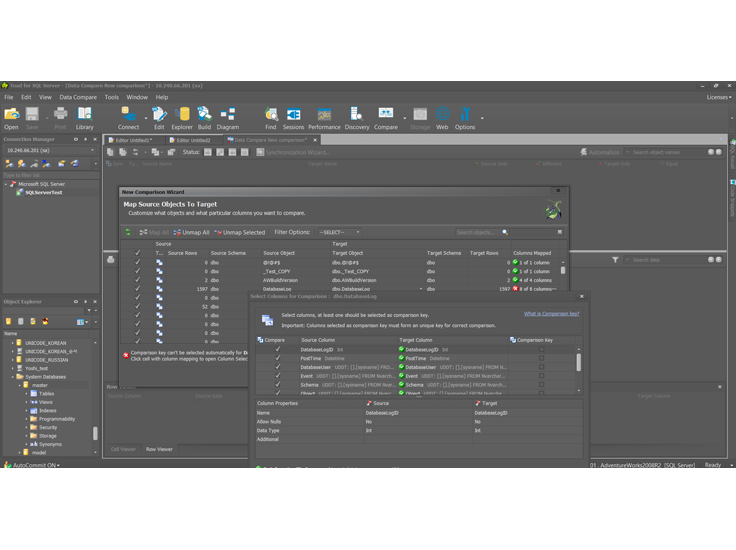Switch to Editor Untitled1 tab
This screenshot has width=736, height=550.
[x=134, y=140]
